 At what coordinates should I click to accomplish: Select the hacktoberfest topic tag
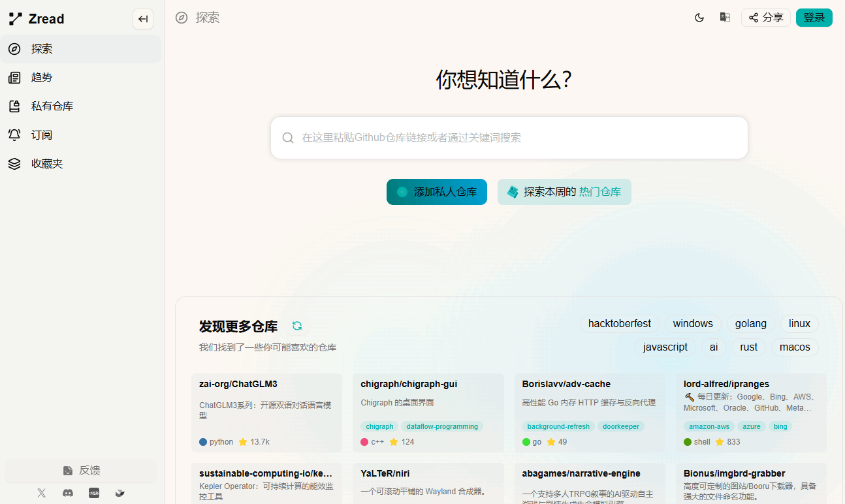point(619,324)
